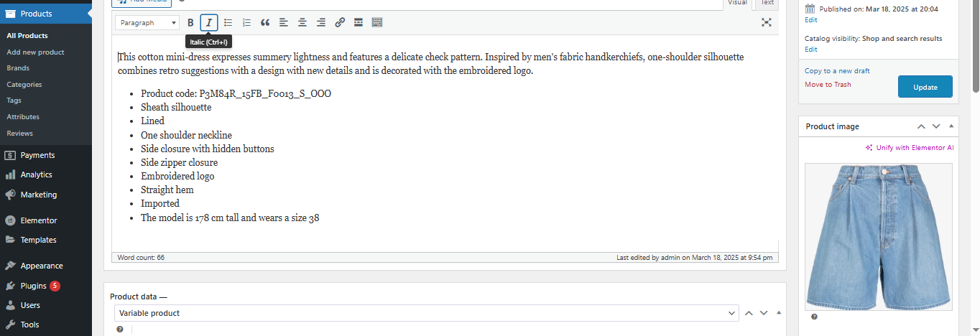This screenshot has height=336, width=980.
Task: Align text to the left
Action: (284, 23)
